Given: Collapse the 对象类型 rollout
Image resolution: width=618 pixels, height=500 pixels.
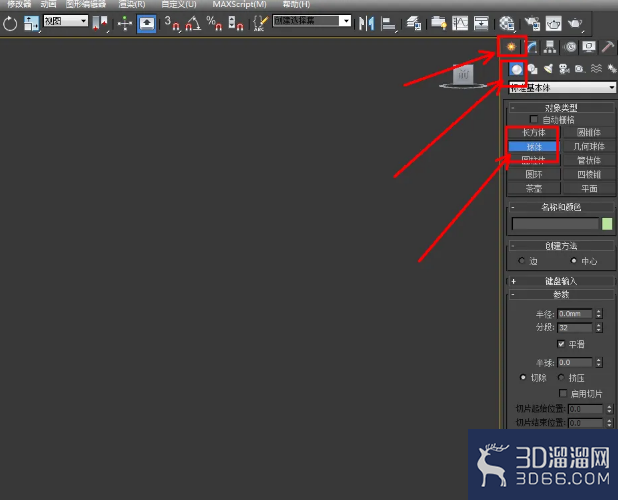Looking at the screenshot, I should tap(561, 108).
